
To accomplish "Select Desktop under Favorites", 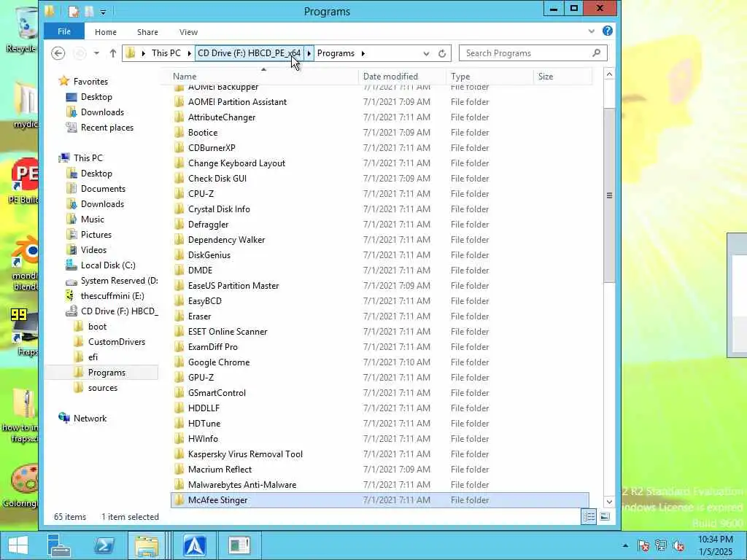I will 96,97.
